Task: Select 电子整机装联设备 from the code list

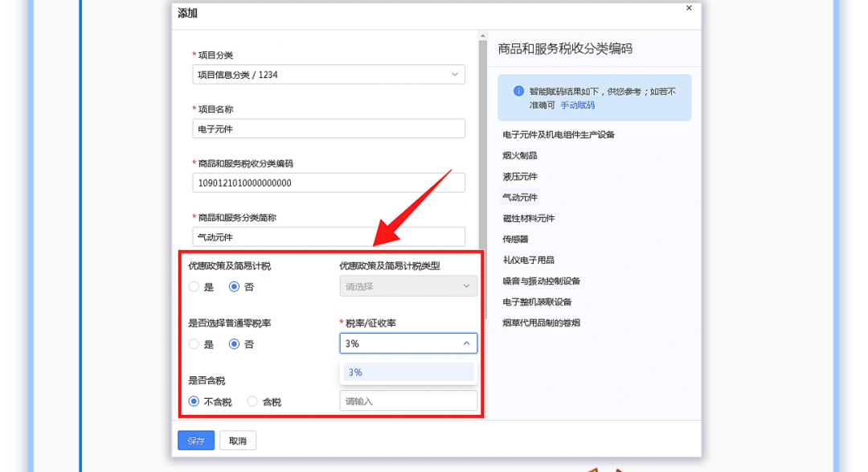Action: (x=537, y=302)
